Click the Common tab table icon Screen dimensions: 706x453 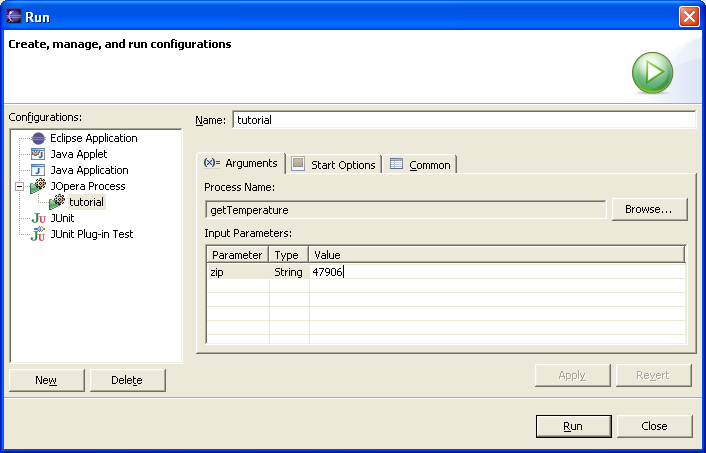[x=396, y=163]
